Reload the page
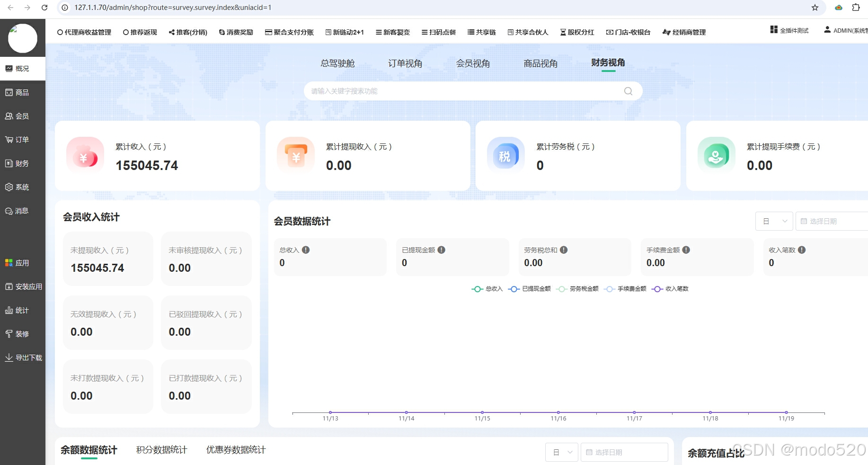This screenshot has width=868, height=465. (x=44, y=8)
